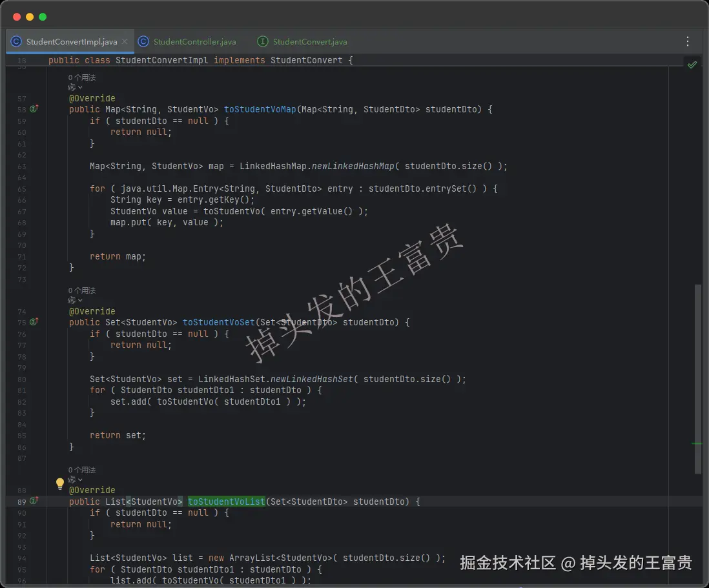This screenshot has height=588, width=709.
Task: Click the yellow light bulb intention icon
Action: click(x=59, y=483)
